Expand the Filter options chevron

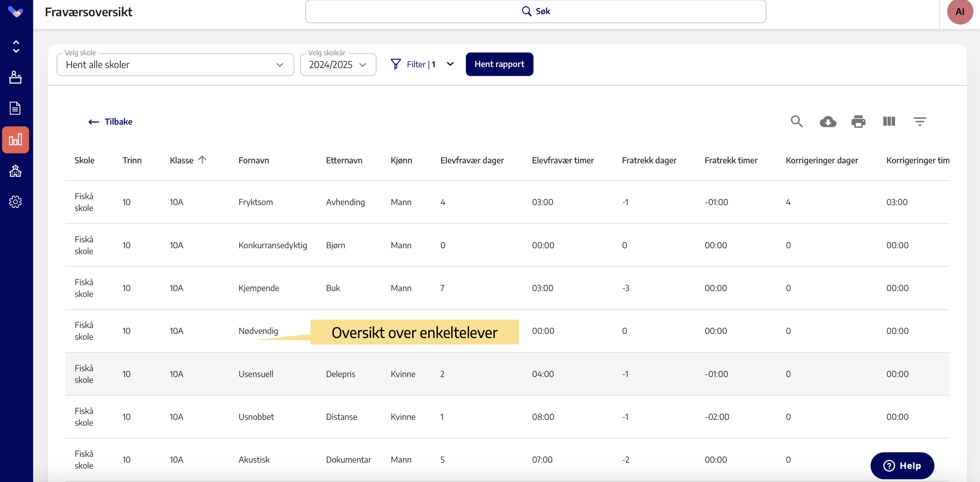click(450, 64)
